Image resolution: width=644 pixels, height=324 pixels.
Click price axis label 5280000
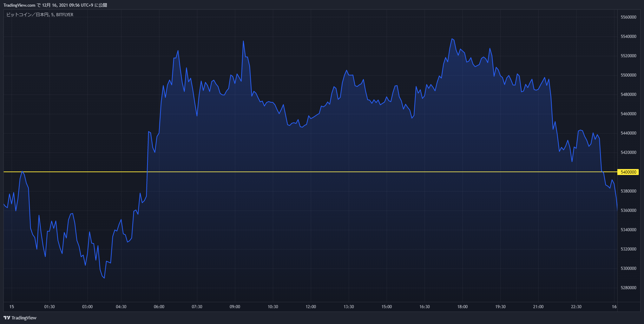coord(629,288)
